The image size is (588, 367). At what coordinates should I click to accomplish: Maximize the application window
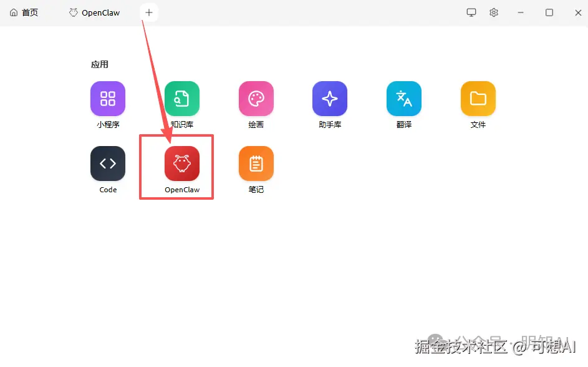click(x=550, y=12)
